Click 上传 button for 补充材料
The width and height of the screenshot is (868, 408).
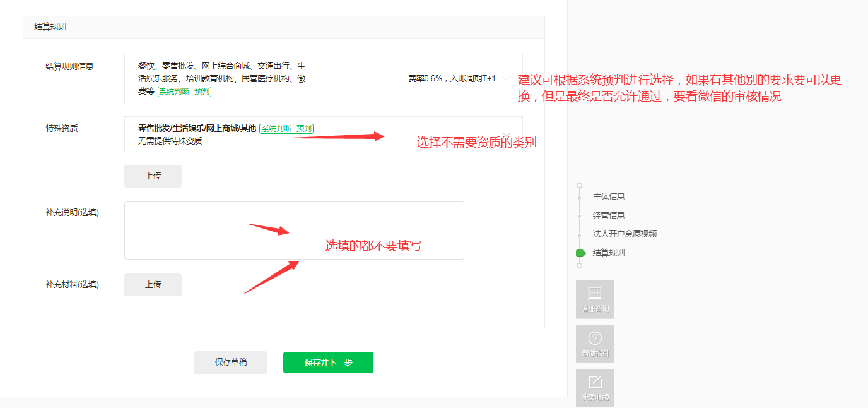tap(153, 285)
